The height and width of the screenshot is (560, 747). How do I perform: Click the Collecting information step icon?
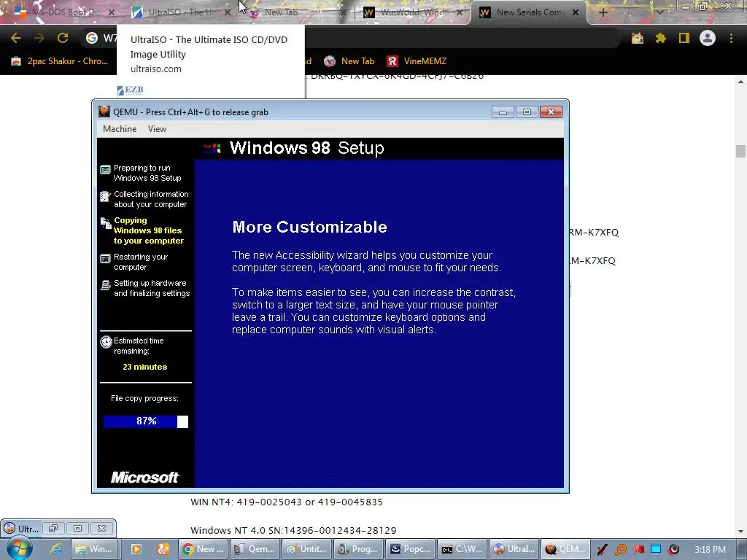pyautogui.click(x=105, y=196)
